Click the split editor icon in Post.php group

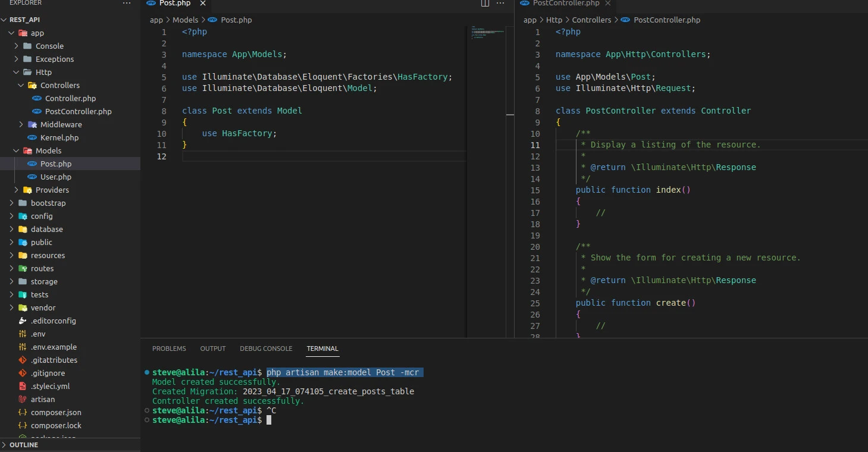point(485,4)
